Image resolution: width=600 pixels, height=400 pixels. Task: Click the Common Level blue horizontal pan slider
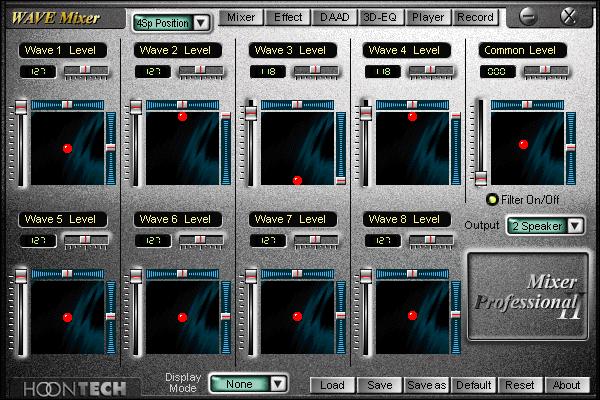click(x=527, y=105)
